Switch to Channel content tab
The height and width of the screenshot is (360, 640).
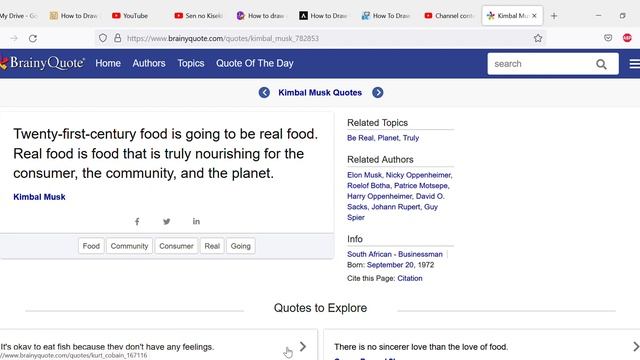pos(449,16)
